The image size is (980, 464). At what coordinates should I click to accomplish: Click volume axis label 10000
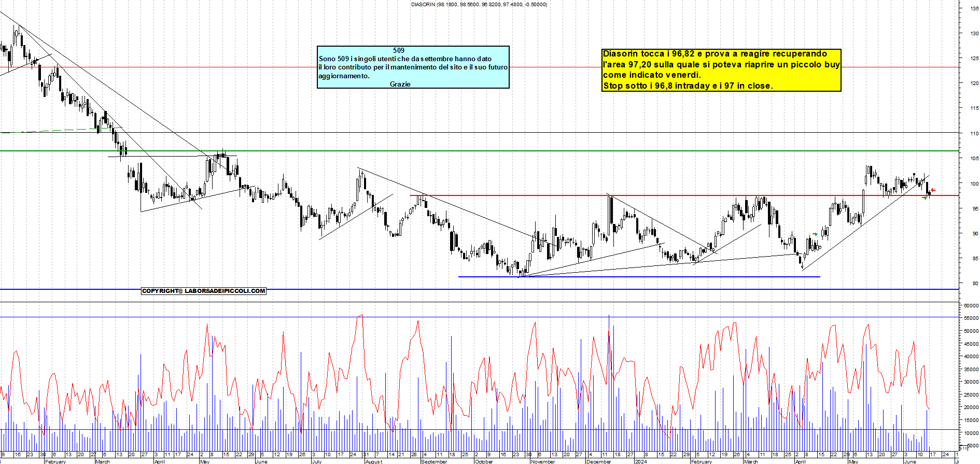click(x=972, y=433)
